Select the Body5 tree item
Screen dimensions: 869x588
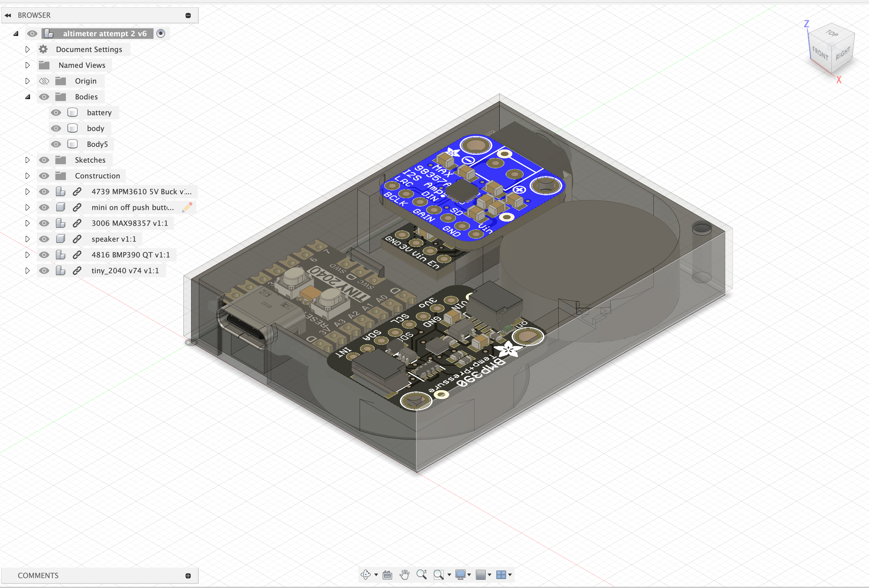click(97, 144)
